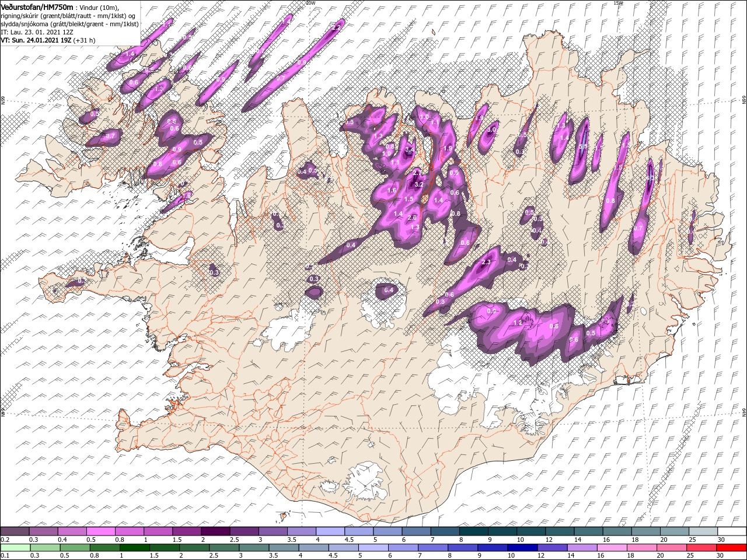Image resolution: width=747 pixels, height=560 pixels.
Task: Select upper legend swatch between 6 and 7
Action: [x=416, y=531]
